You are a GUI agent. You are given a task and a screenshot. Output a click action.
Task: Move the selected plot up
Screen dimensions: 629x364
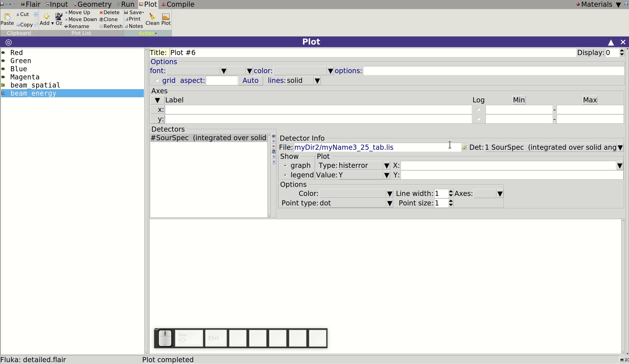pos(78,13)
